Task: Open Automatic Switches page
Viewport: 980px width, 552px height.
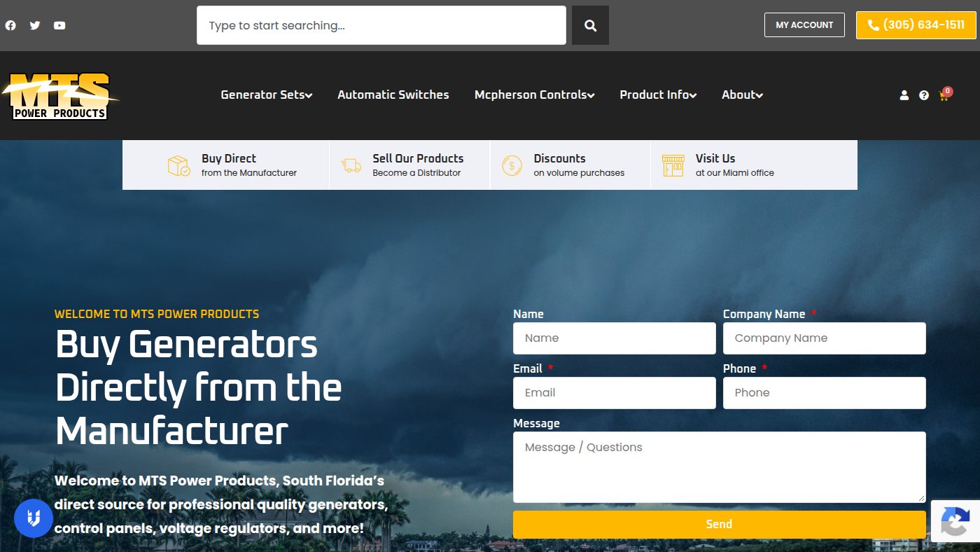Action: pyautogui.click(x=393, y=95)
